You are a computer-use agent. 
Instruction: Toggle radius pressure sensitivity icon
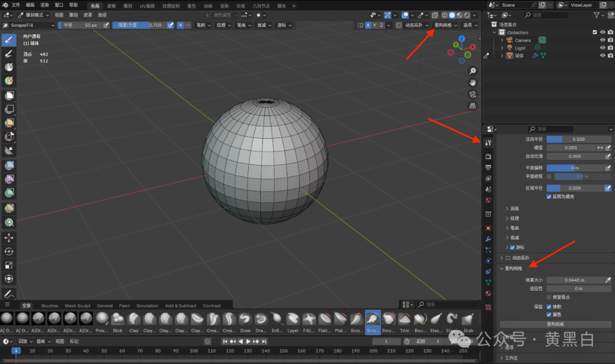coord(106,25)
